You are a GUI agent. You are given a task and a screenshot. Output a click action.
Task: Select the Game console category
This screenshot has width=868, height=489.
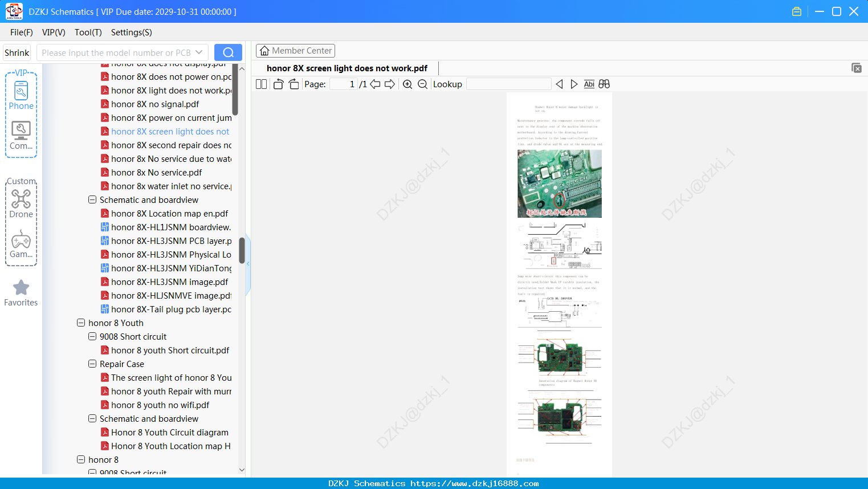21,244
